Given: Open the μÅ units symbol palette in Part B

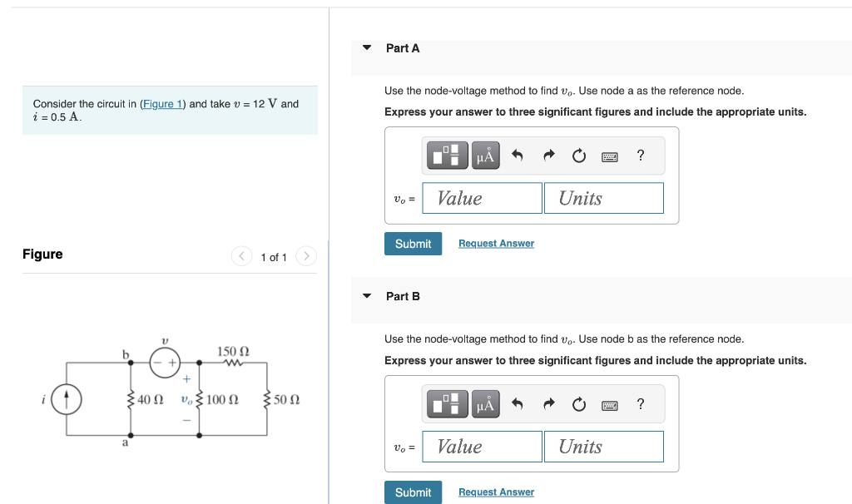Looking at the screenshot, I should coord(486,403).
